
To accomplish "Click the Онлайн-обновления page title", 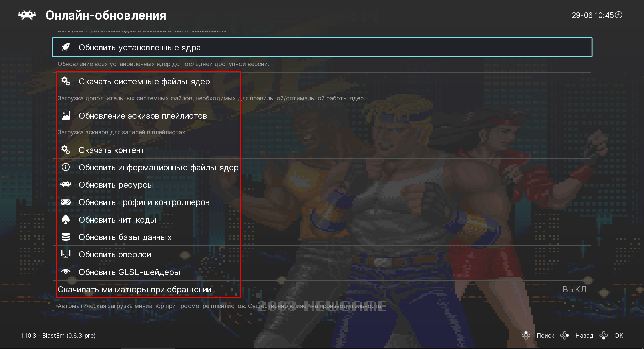I will (x=106, y=15).
